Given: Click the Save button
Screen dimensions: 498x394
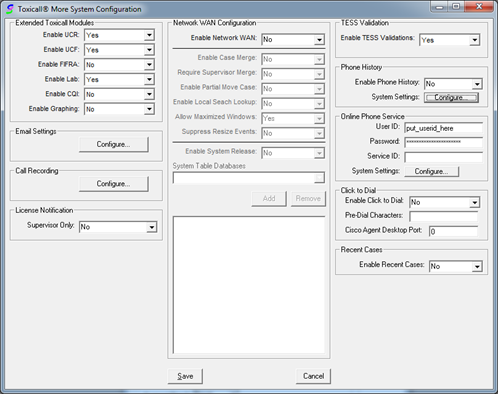Looking at the screenshot, I should coord(185,376).
